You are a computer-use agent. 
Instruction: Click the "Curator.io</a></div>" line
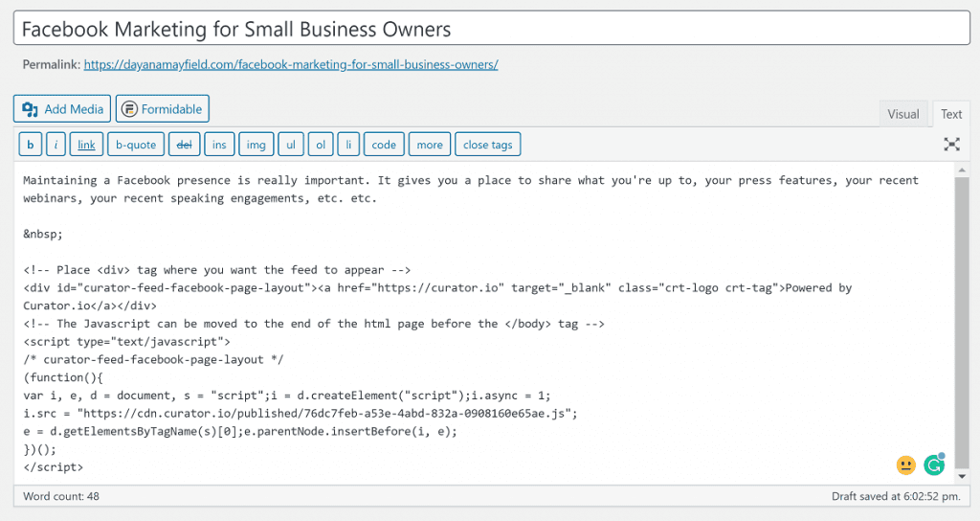coord(90,306)
